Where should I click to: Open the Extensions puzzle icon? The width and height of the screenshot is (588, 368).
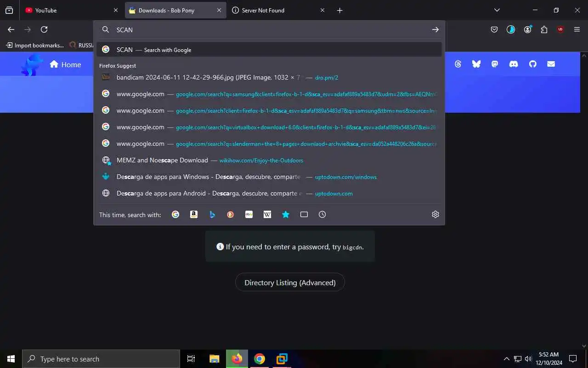[x=544, y=29]
